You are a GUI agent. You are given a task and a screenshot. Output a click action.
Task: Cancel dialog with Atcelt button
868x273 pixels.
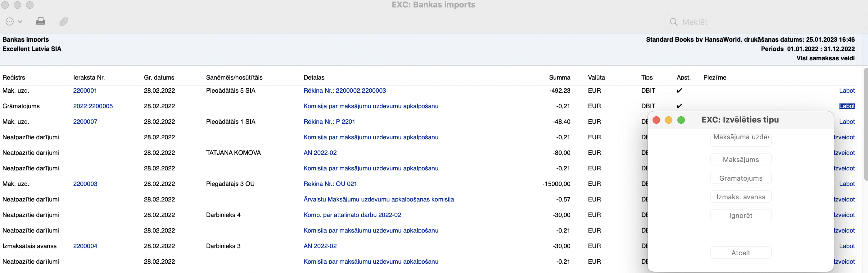pyautogui.click(x=740, y=253)
